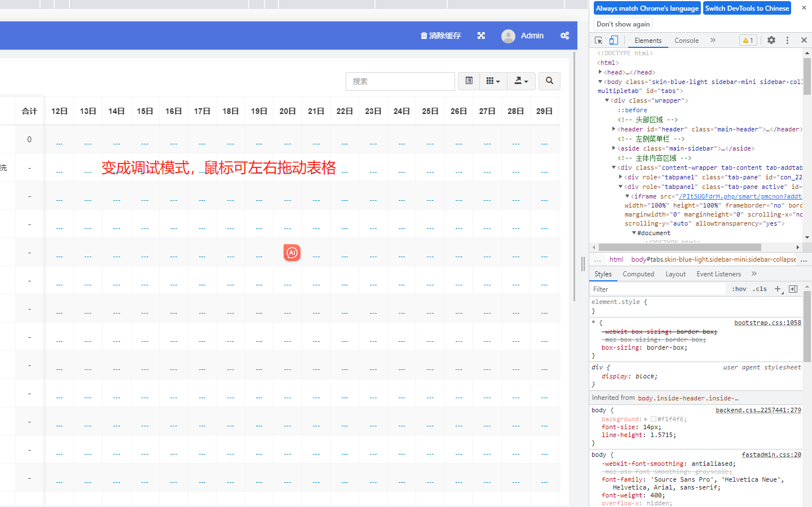Image resolution: width=812 pixels, height=507 pixels.
Task: Open the settings gears icon in header
Action: pyautogui.click(x=564, y=36)
